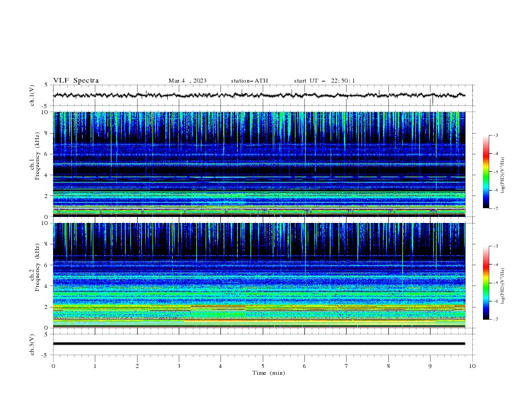The width and height of the screenshot is (532, 411).
Task: Click the "VLF Spectra" title text
Action: [x=76, y=81]
